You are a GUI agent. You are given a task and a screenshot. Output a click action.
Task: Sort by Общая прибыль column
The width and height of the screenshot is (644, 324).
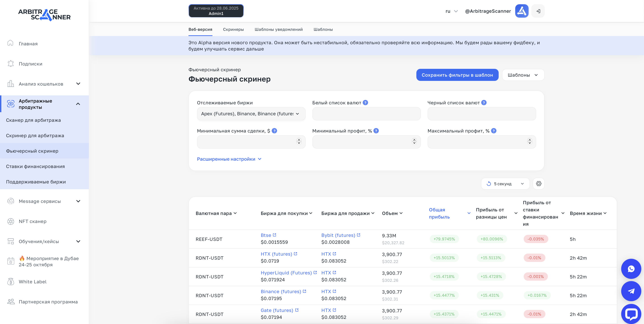(x=449, y=213)
